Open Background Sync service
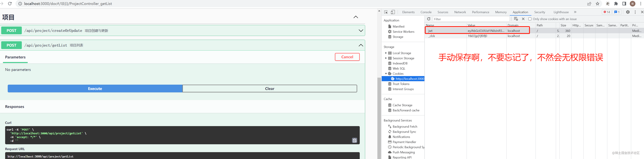This screenshot has height=159, width=644. (404, 132)
